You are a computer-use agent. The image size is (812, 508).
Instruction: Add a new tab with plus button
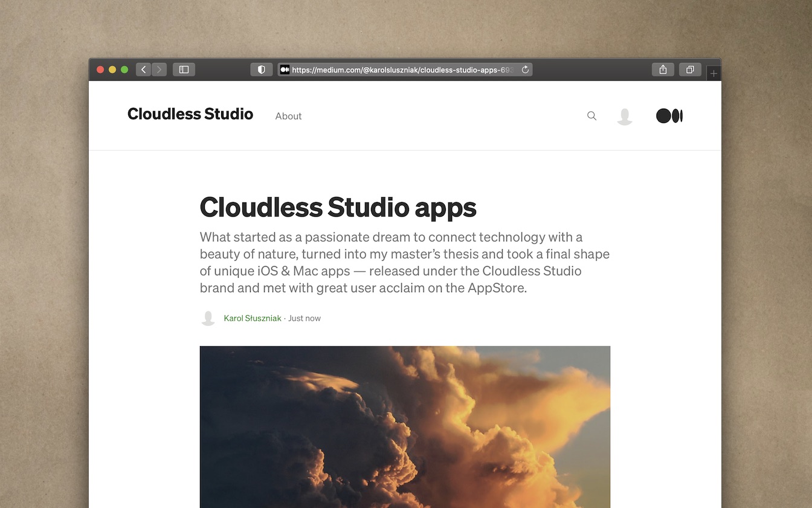click(x=714, y=73)
